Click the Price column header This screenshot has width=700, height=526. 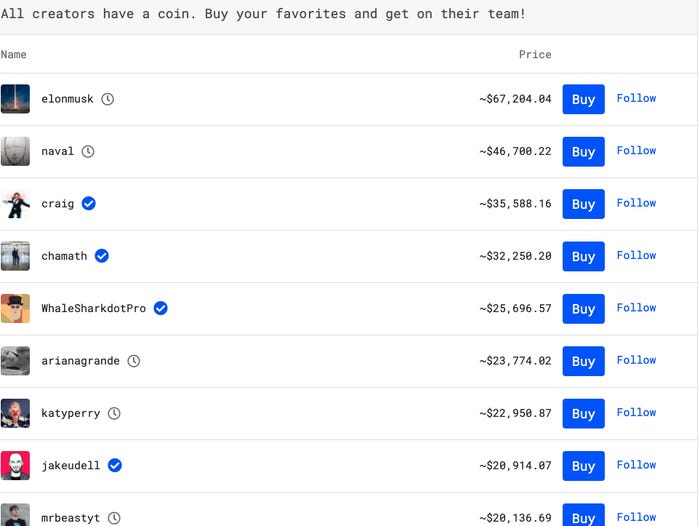point(535,54)
